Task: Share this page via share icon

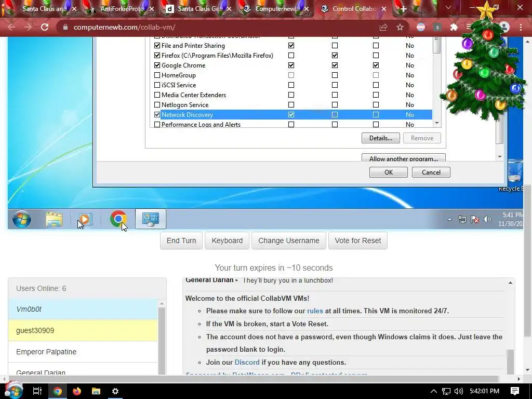Action: (x=383, y=27)
